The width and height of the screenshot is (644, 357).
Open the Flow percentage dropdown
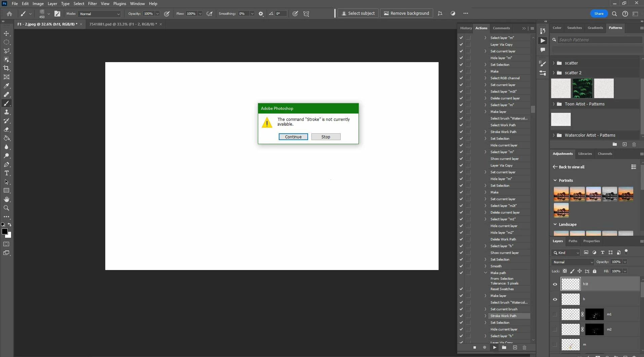coord(200,14)
